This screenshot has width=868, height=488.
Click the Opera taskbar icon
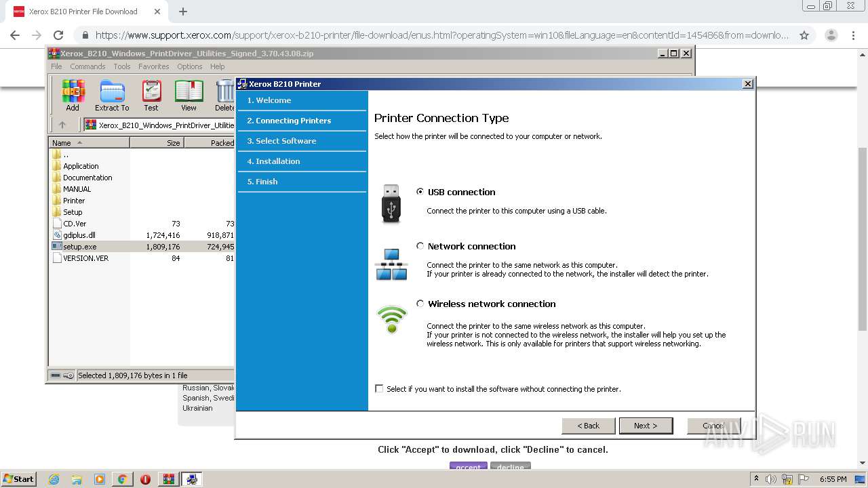[x=145, y=479]
